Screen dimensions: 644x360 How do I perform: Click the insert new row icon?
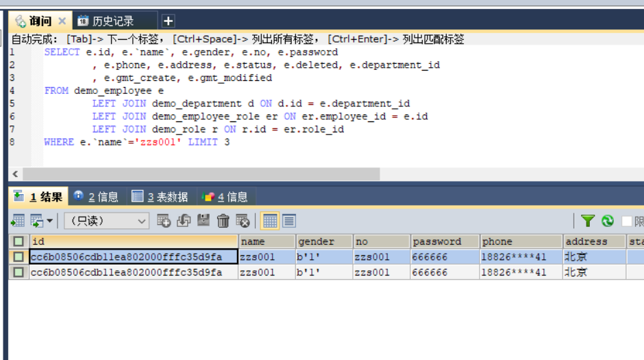(164, 221)
